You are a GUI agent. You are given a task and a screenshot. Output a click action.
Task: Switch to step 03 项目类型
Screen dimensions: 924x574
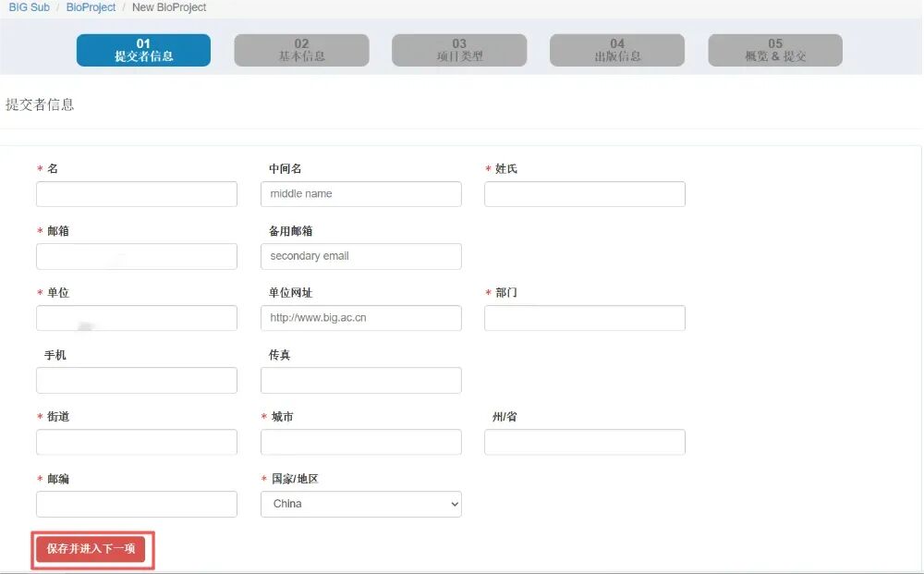coord(459,50)
